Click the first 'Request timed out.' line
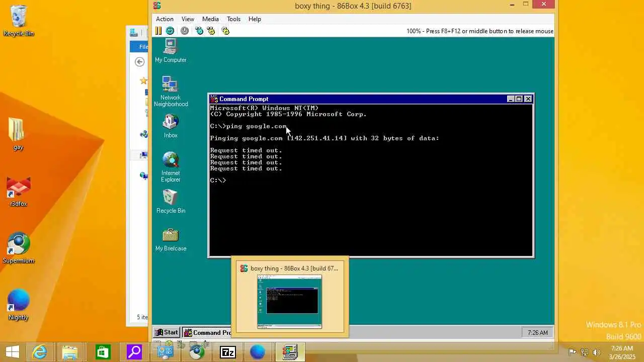Image resolution: width=644 pixels, height=362 pixels. point(246,150)
